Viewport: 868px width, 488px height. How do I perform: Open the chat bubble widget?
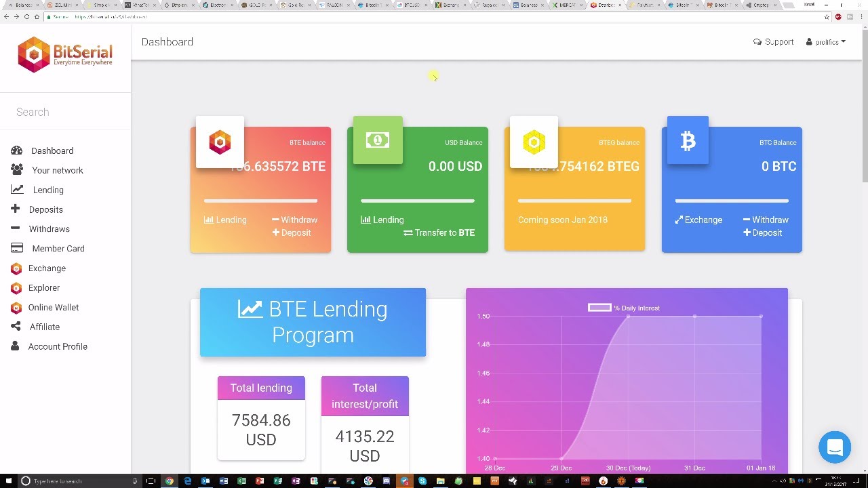click(x=835, y=447)
